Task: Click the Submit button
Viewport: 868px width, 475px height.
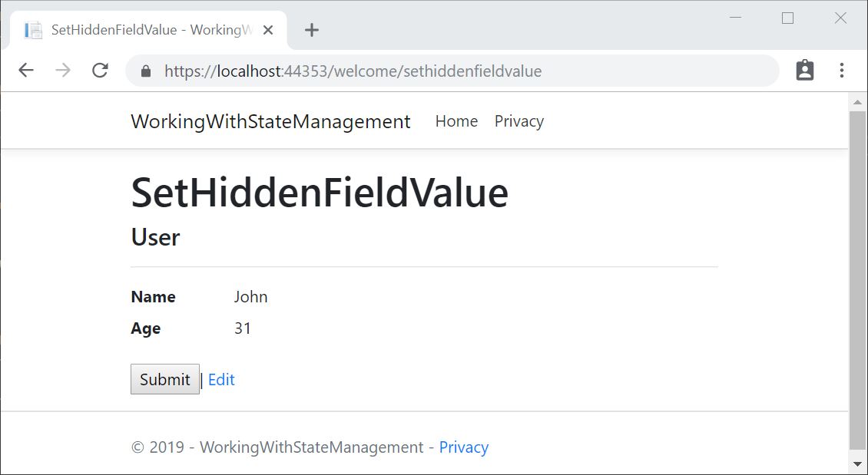Action: tap(164, 379)
